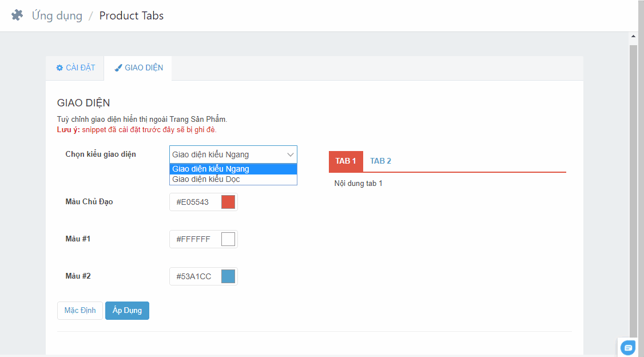
Task: Open the red Màu Chủ Đạo color swatch
Action: [x=228, y=202]
